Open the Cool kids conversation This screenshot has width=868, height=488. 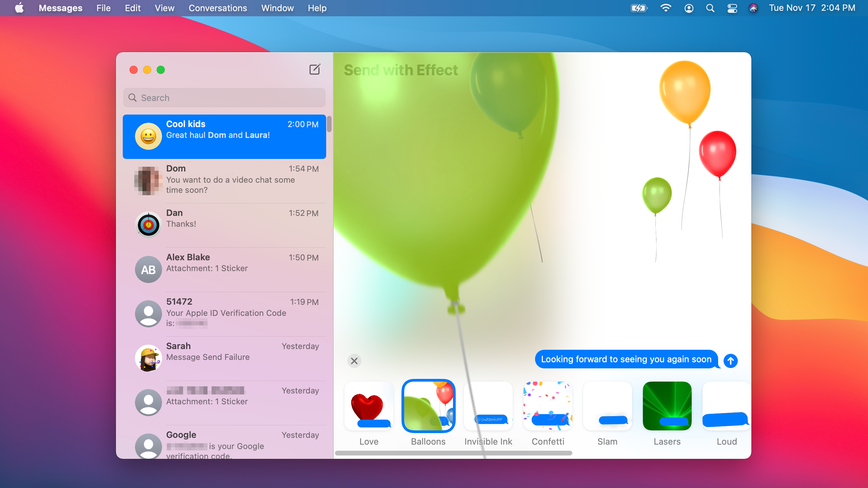pyautogui.click(x=224, y=137)
